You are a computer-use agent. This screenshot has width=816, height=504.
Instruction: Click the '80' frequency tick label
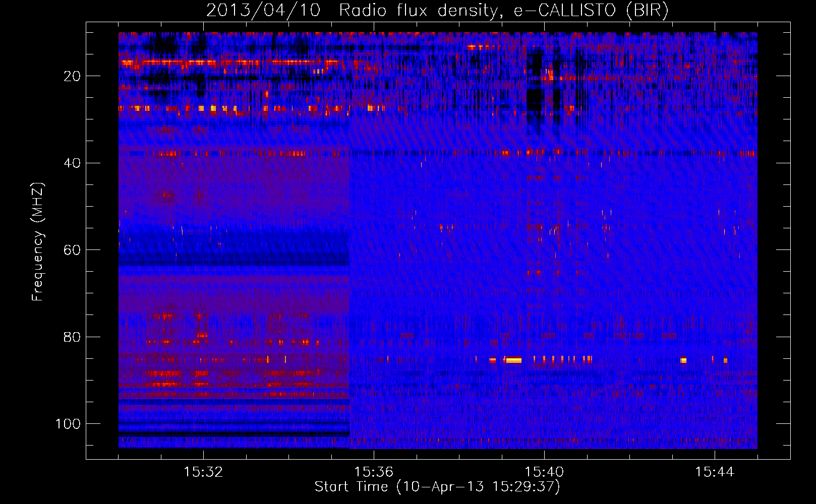click(x=72, y=337)
